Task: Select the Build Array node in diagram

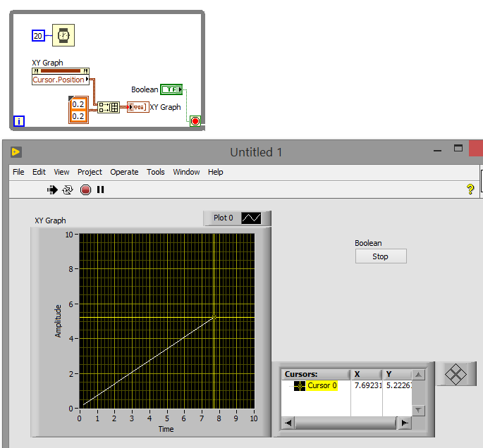Action: coord(109,107)
